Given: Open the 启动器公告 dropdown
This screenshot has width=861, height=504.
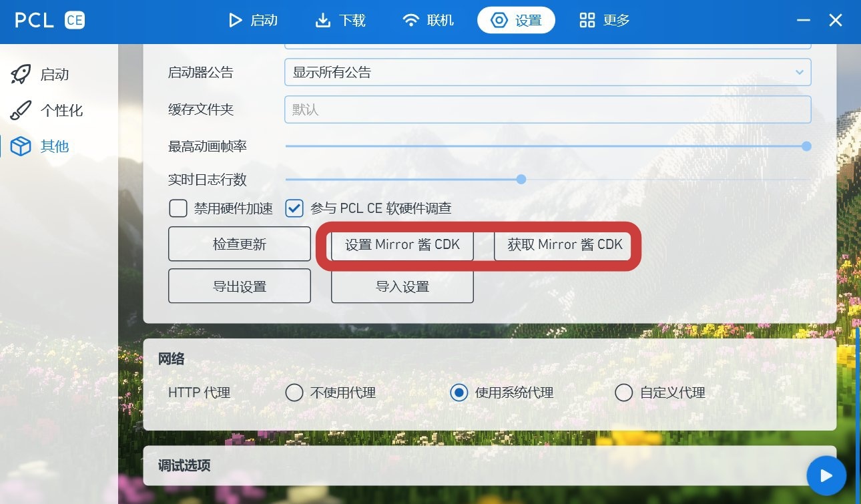Looking at the screenshot, I should 547,72.
